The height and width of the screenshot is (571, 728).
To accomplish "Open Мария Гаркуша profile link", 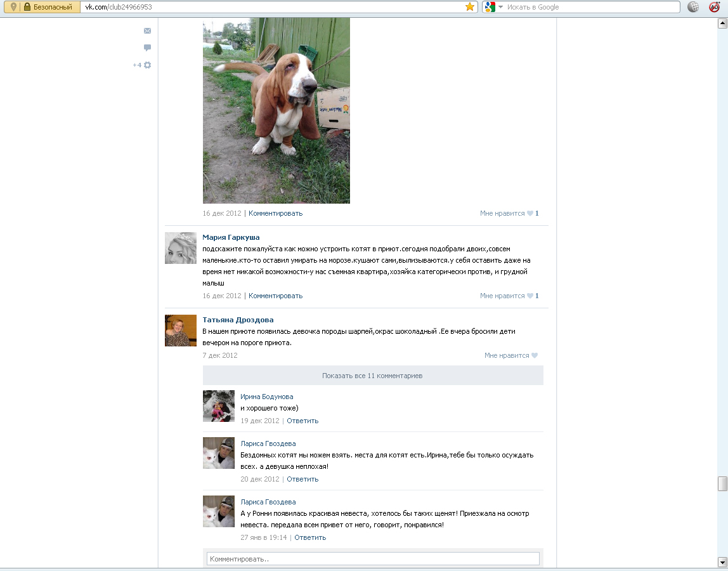I will [231, 237].
